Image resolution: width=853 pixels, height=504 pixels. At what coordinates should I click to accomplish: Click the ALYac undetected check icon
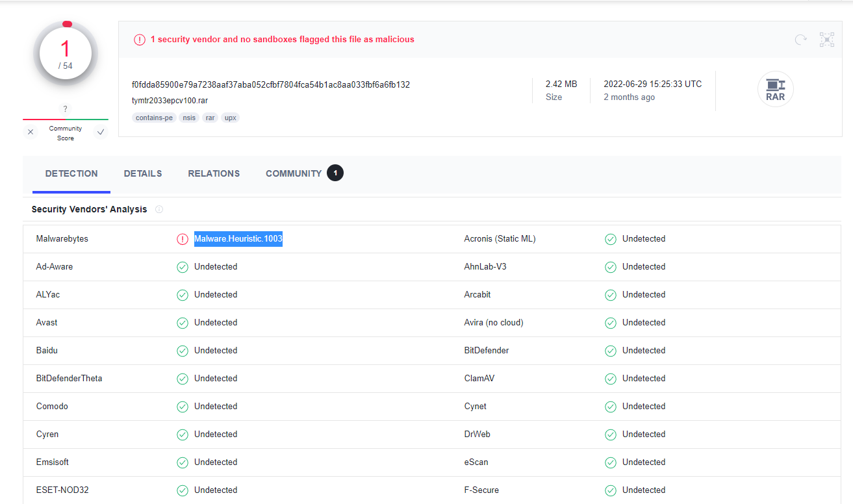[x=183, y=295]
